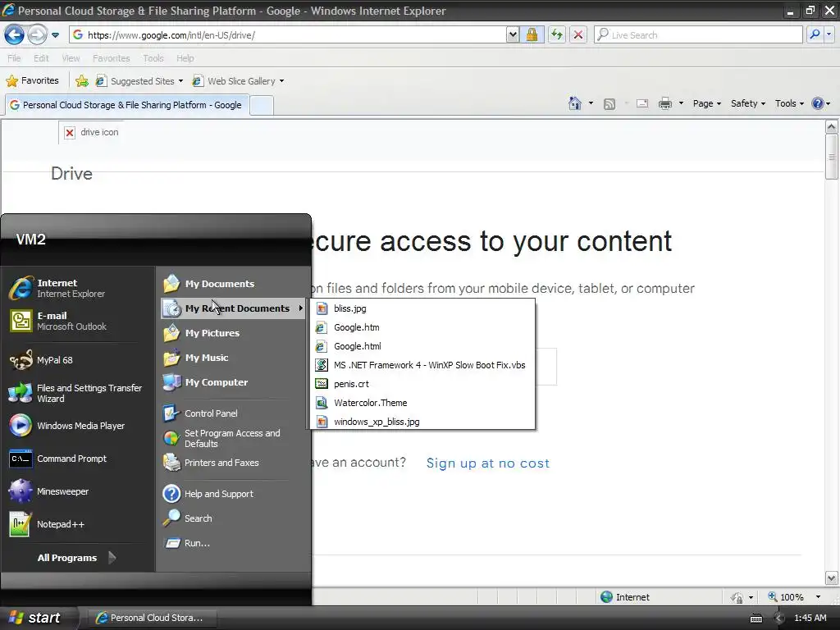Refresh the page with the green arrows

(557, 34)
